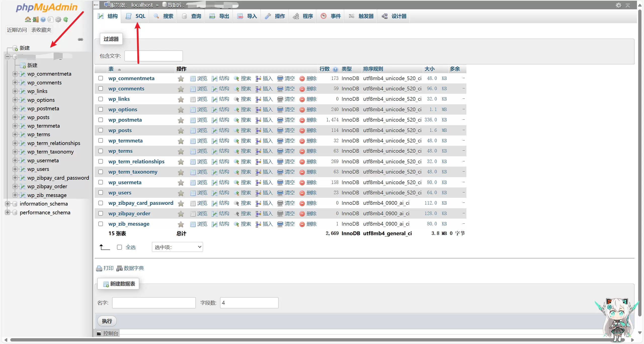The width and height of the screenshot is (644, 344).
Task: Expand wp_posts in the navigation tree
Action: click(x=15, y=117)
